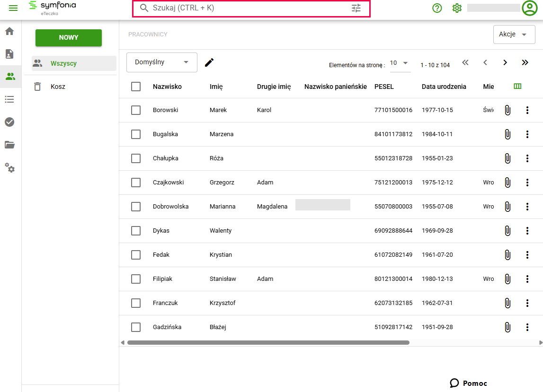
Task: Open the list view sidebar icon
Action: [9, 99]
